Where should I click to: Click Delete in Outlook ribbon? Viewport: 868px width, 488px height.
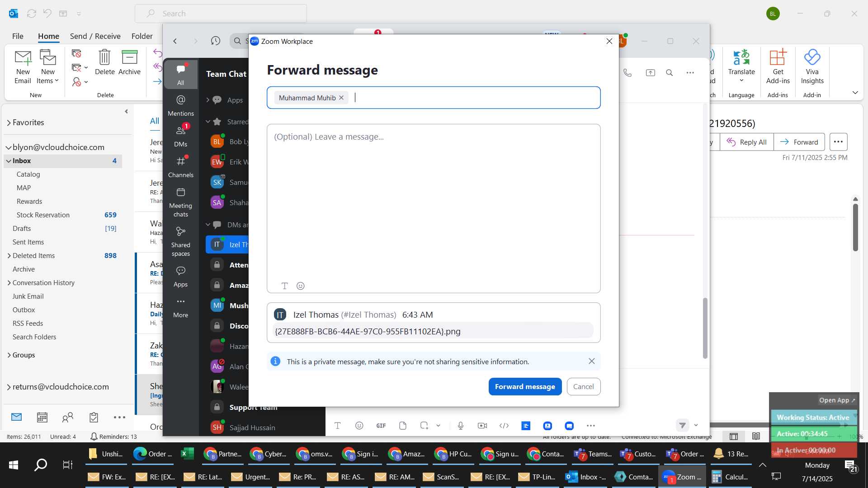pos(104,62)
